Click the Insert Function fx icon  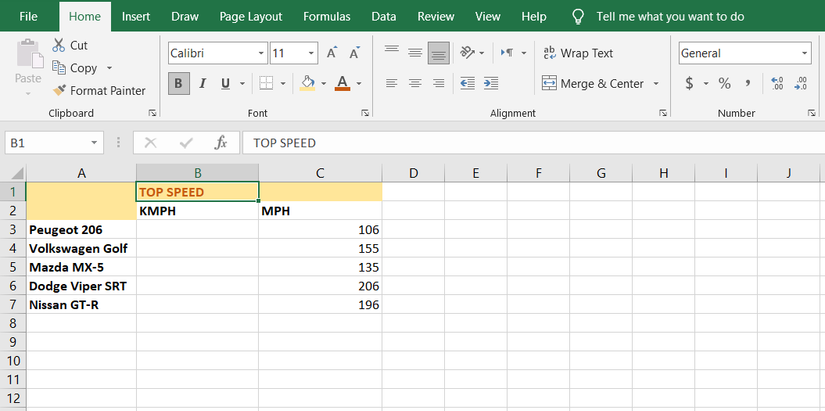click(221, 143)
